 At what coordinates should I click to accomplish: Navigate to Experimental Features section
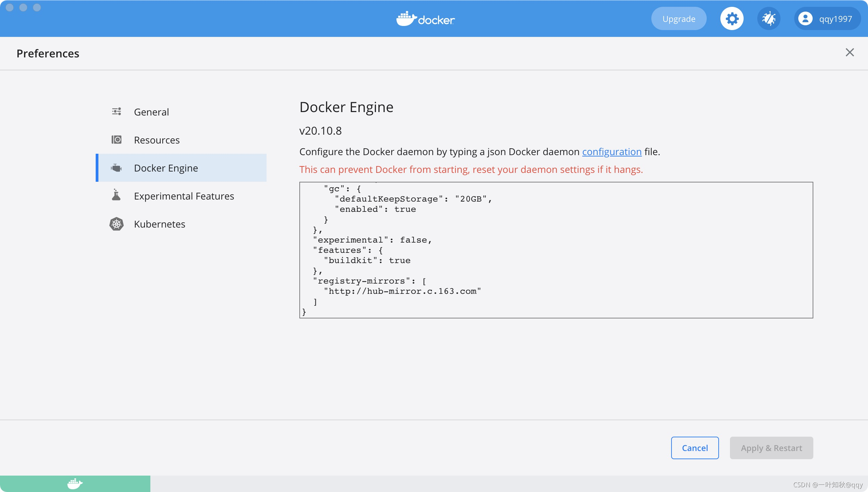184,196
